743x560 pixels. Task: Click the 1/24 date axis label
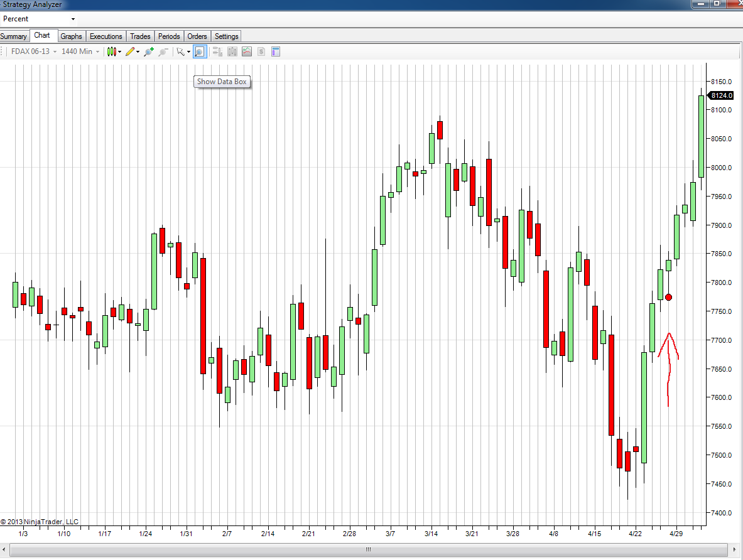pyautogui.click(x=146, y=534)
